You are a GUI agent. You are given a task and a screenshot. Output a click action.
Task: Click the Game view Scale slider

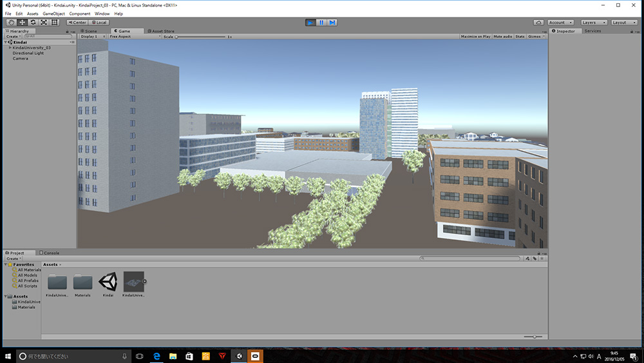coord(200,37)
